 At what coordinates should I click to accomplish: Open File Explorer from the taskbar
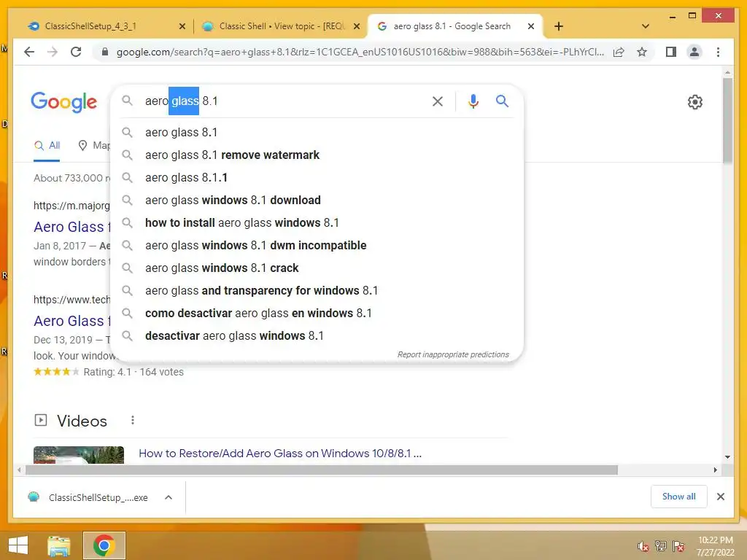pos(59,545)
